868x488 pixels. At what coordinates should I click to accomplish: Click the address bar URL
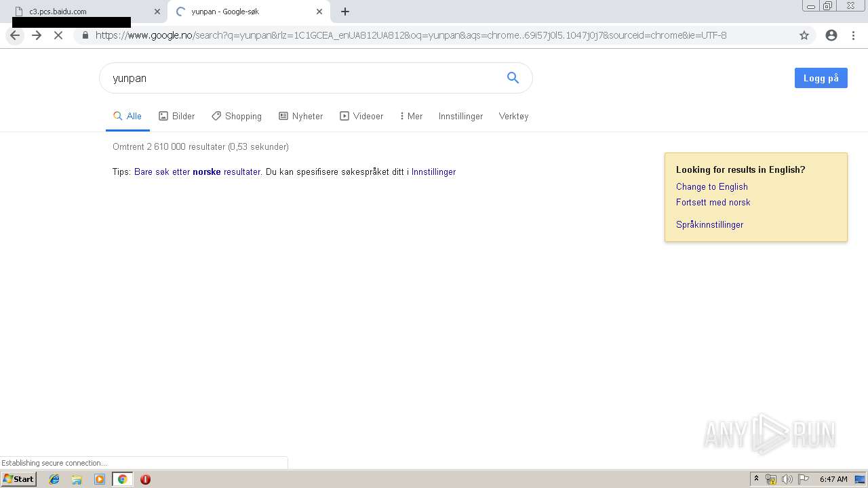[411, 35]
